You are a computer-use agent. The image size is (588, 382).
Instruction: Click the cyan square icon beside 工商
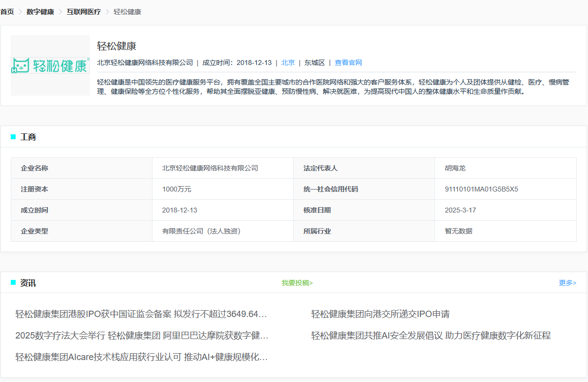13,137
